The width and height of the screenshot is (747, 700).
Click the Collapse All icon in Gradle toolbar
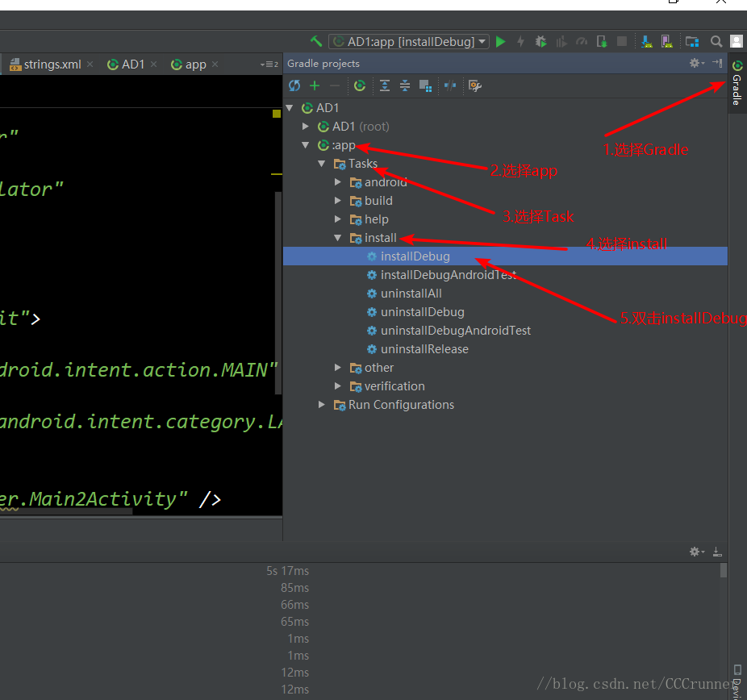(x=404, y=85)
